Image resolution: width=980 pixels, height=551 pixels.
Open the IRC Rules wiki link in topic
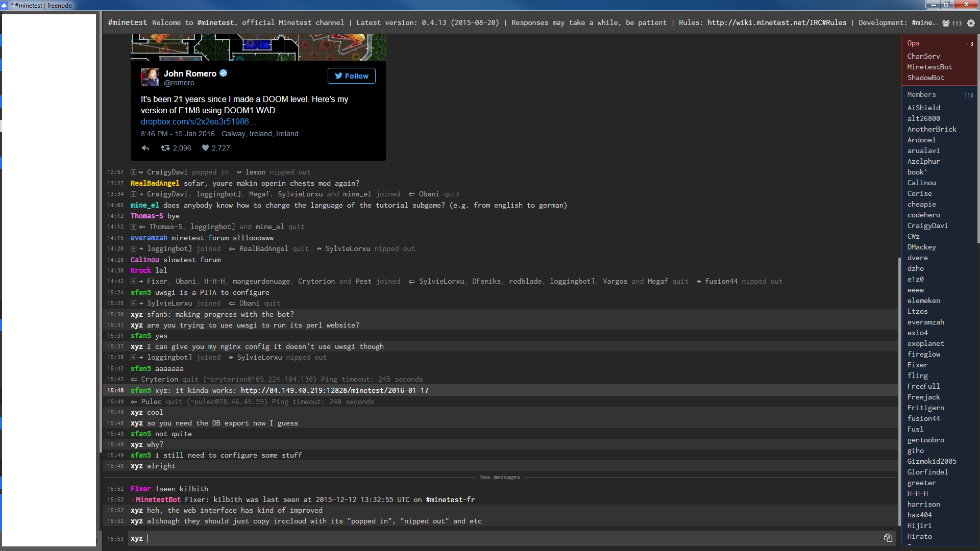point(776,23)
